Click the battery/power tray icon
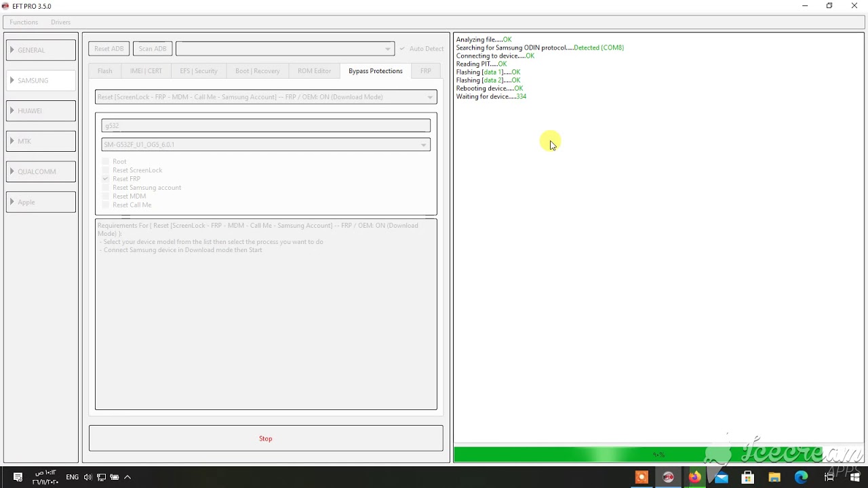This screenshot has height=488, width=868. (x=115, y=477)
